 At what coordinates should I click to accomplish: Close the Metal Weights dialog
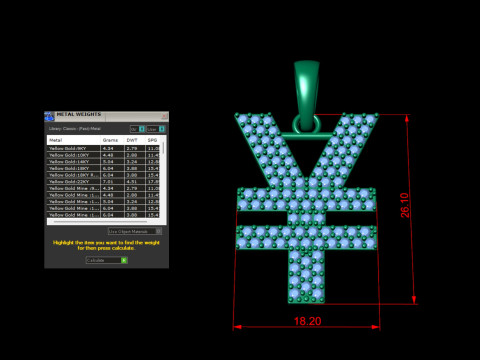coord(164,116)
